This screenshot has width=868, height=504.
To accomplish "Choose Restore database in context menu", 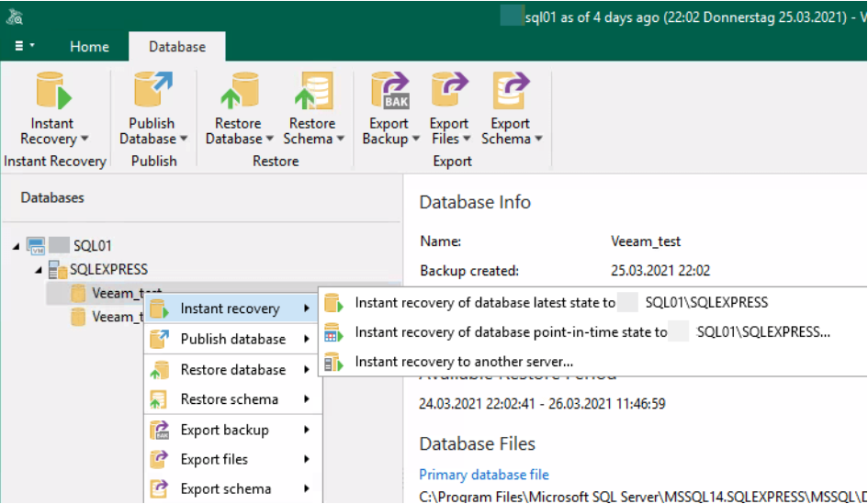I will (x=233, y=370).
